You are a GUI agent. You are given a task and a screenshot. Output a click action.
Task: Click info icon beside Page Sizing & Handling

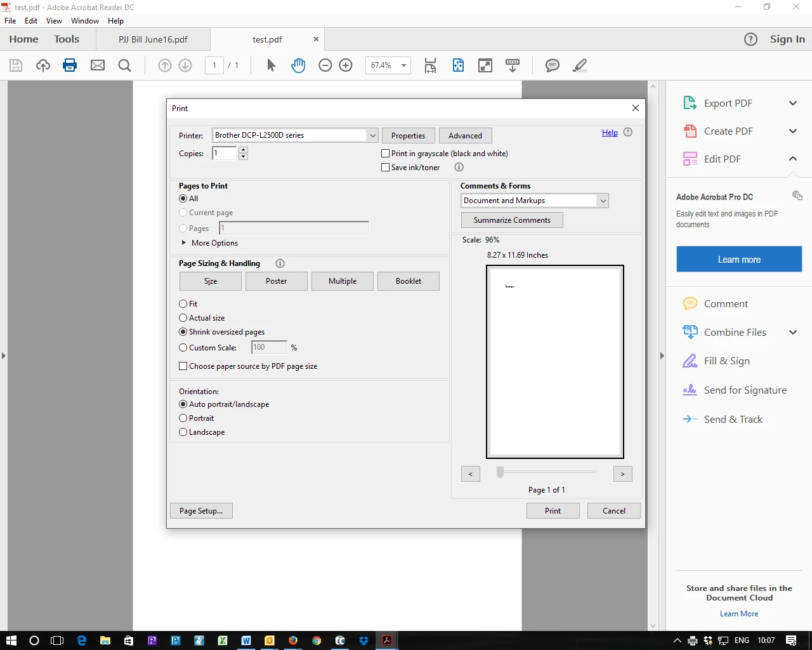click(280, 263)
